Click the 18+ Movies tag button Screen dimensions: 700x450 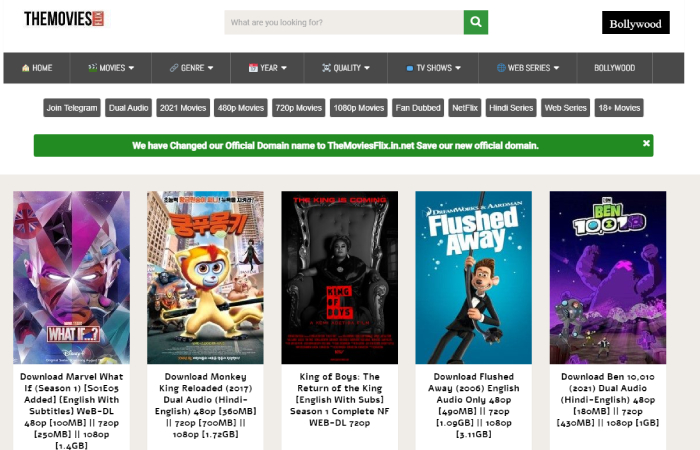coord(619,108)
